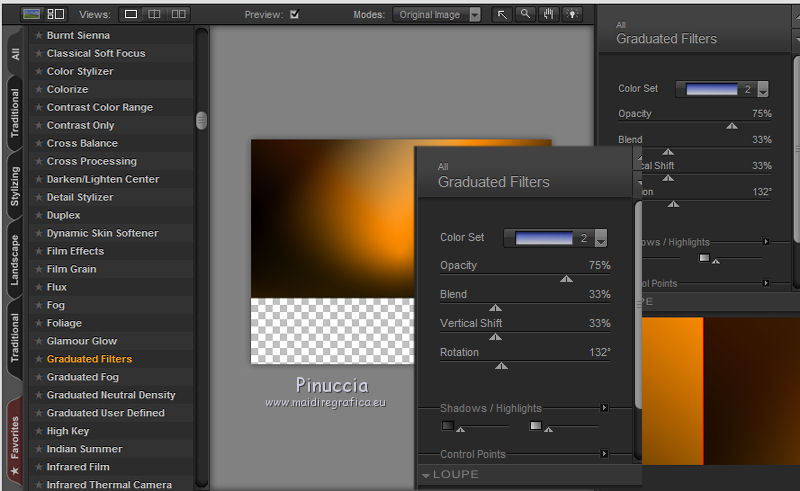
Task: Switch to side-by-side preview view
Action: pyautogui.click(x=179, y=15)
